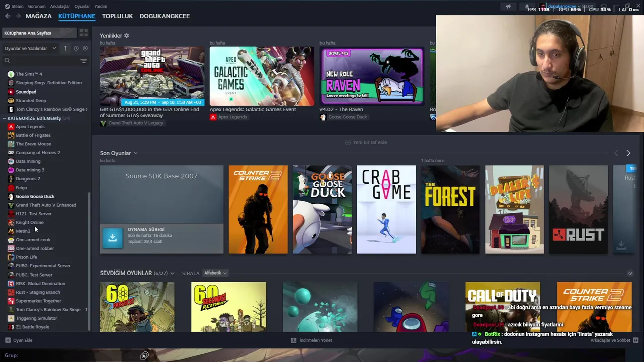Click the Yenilikler settings gear icon
The width and height of the screenshot is (644, 362).
(127, 36)
